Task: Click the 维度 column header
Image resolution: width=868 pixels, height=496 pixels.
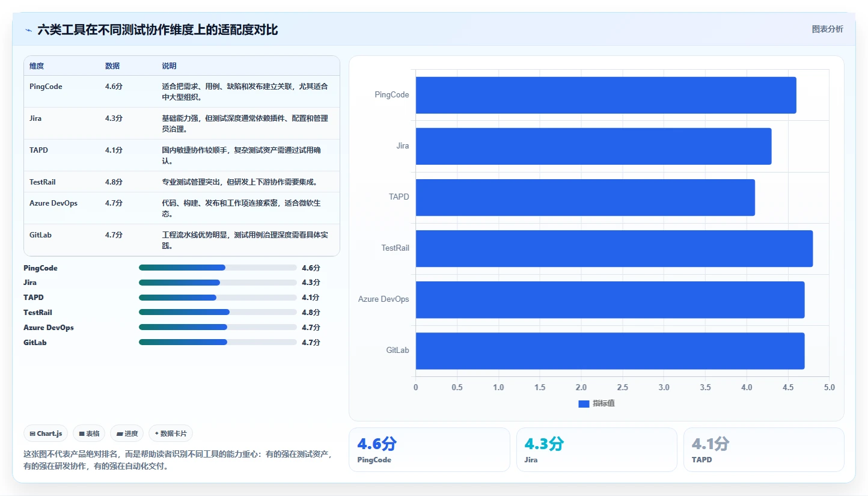Action: tap(37, 66)
